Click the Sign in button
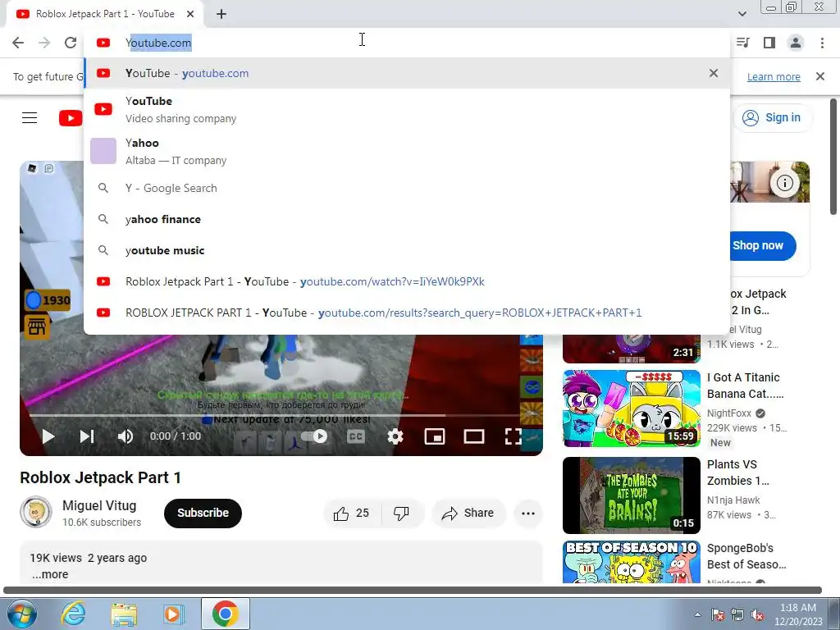This screenshot has height=630, width=840. [x=772, y=117]
